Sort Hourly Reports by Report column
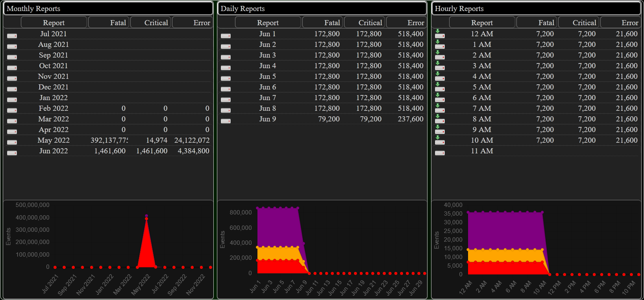 [482, 22]
